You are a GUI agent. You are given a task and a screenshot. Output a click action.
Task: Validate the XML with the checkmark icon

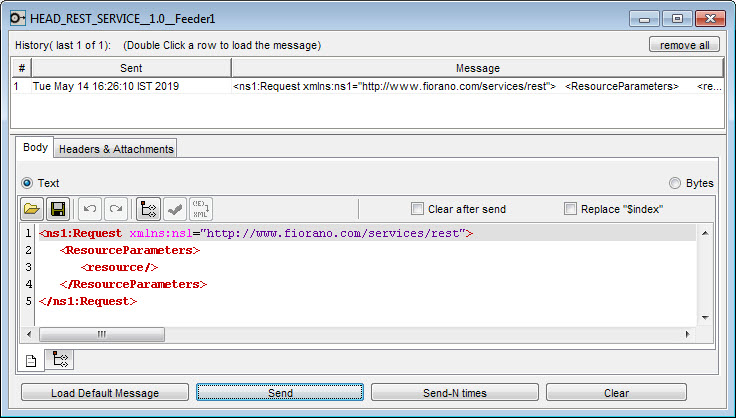click(x=175, y=209)
